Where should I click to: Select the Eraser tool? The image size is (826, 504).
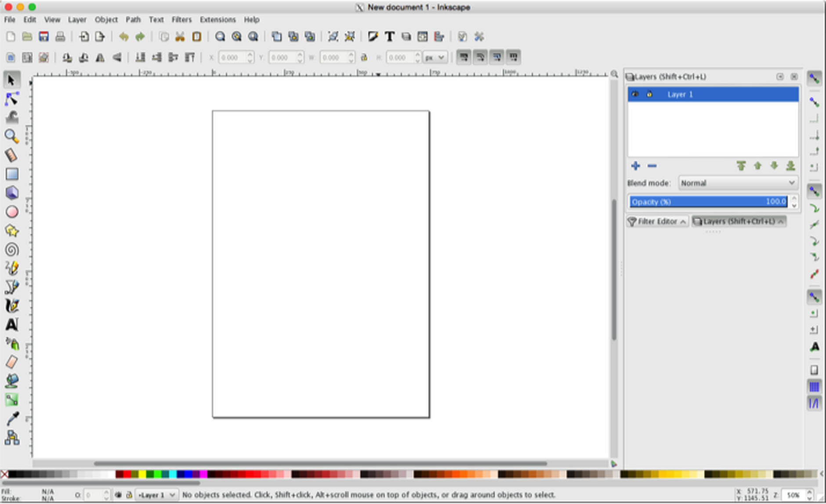click(x=12, y=362)
